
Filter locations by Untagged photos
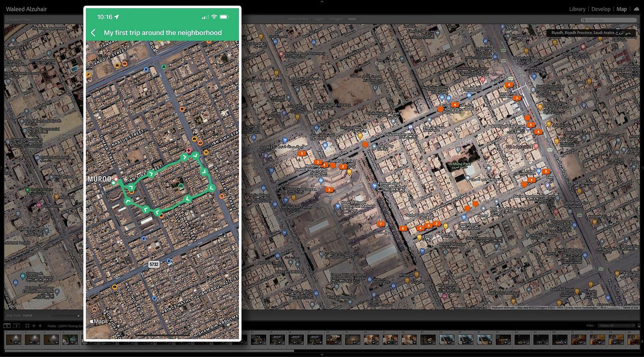pos(336,19)
